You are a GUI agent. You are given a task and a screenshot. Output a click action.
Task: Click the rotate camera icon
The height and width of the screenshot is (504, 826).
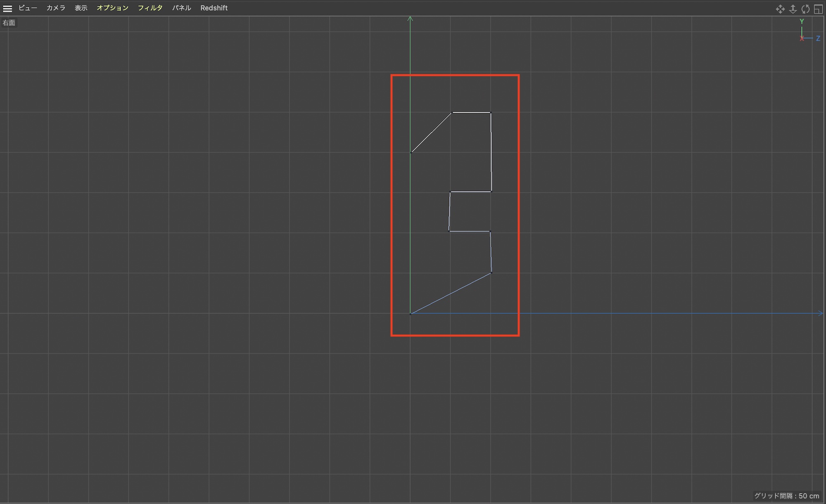805,9
